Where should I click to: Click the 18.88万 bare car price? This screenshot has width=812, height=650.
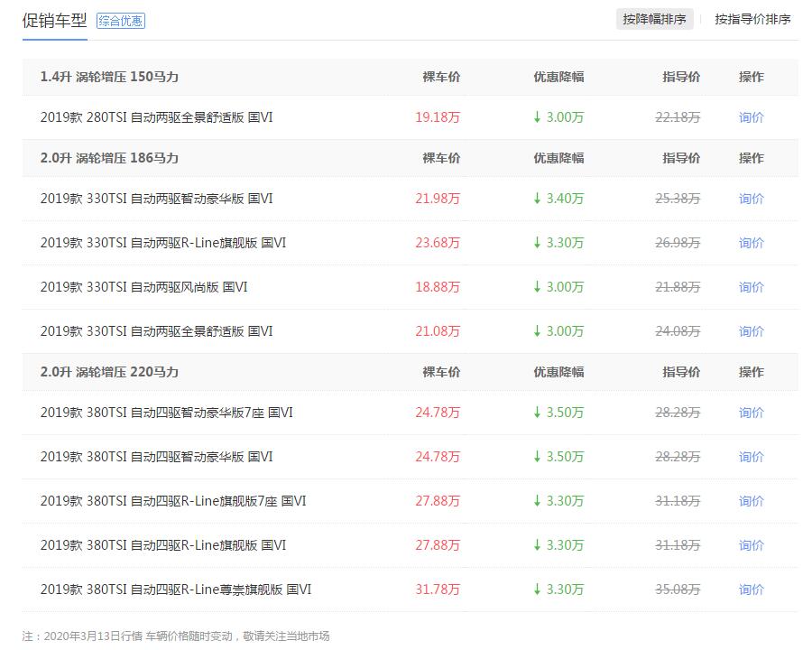click(438, 287)
